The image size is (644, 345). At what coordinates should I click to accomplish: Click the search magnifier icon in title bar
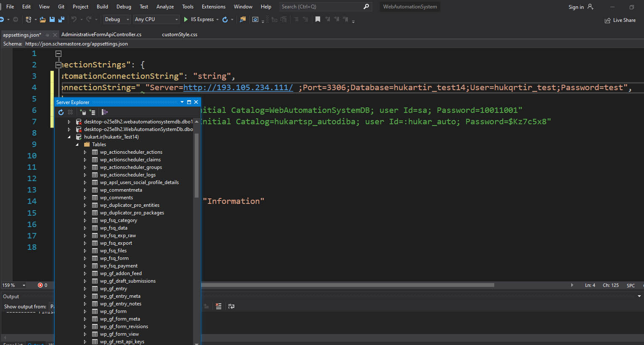click(x=366, y=7)
